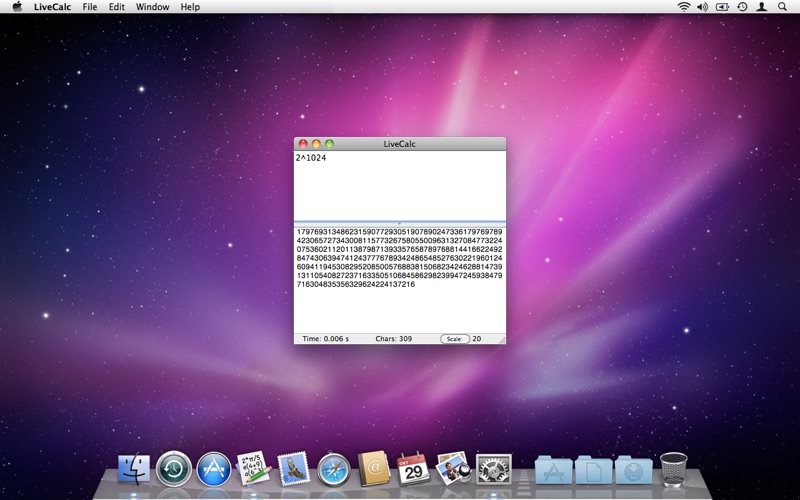Click the Scale button in LiveCalc

pyautogui.click(x=455, y=339)
